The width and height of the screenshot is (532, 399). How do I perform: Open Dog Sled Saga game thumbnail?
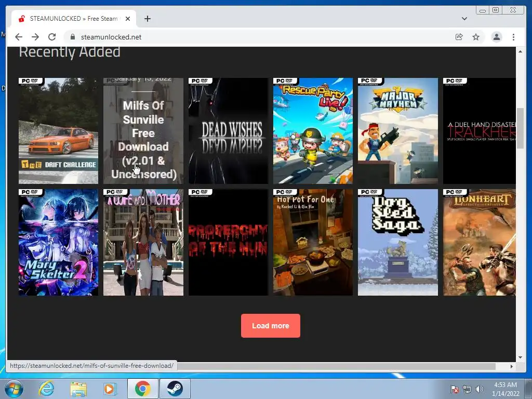(x=397, y=242)
